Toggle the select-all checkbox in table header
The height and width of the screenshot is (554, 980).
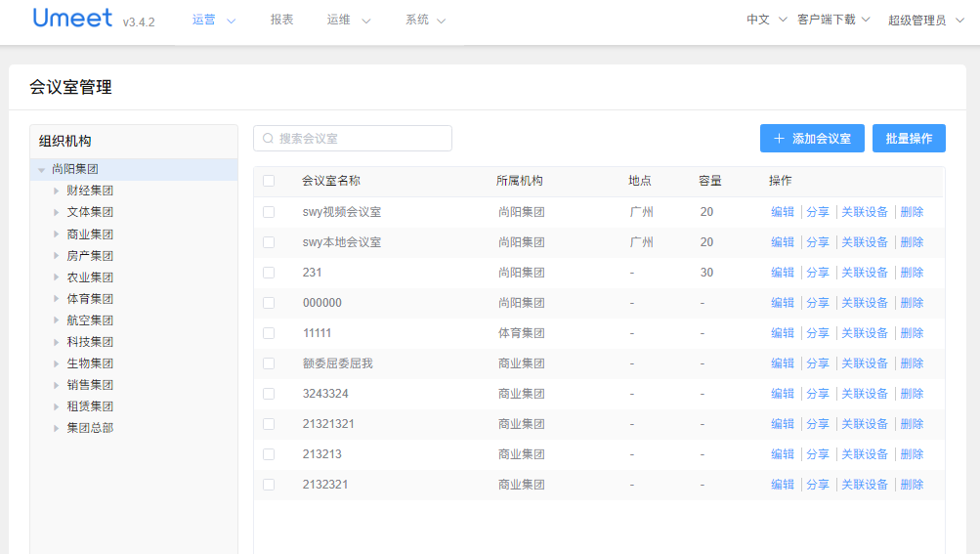[269, 181]
